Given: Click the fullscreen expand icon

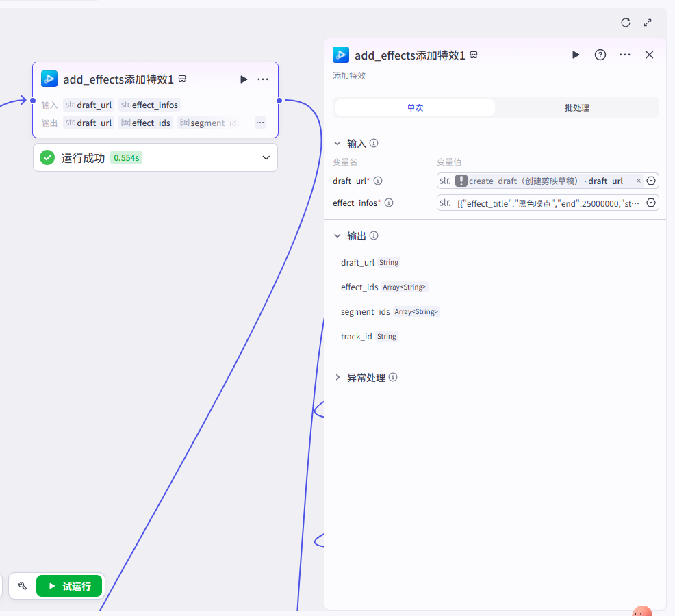Looking at the screenshot, I should click(x=648, y=23).
